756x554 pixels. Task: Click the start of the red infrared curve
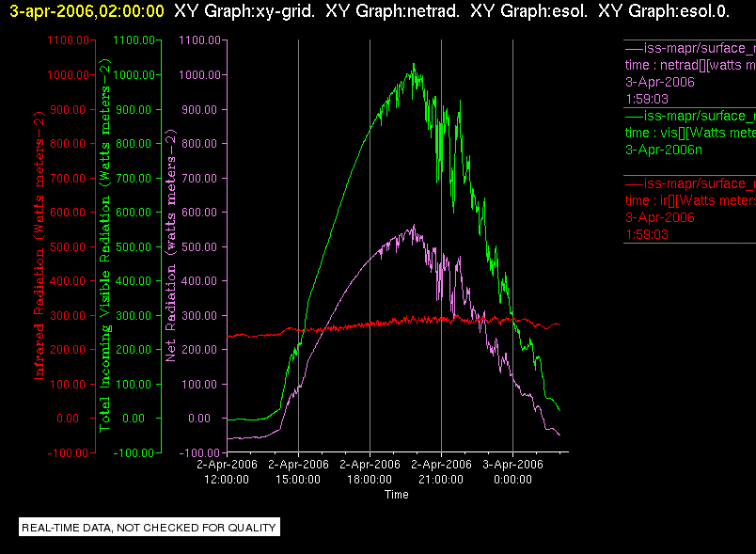point(228,336)
